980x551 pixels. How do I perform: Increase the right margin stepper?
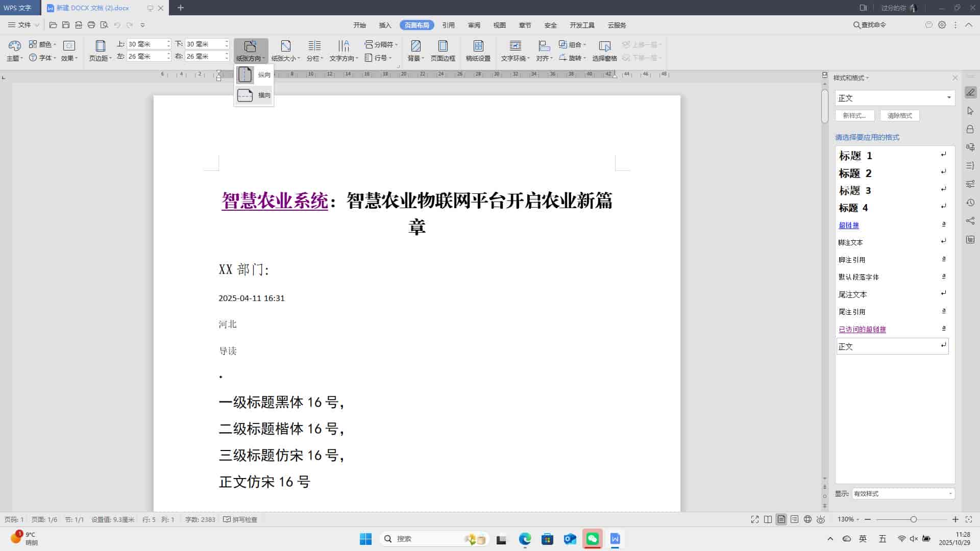click(227, 54)
